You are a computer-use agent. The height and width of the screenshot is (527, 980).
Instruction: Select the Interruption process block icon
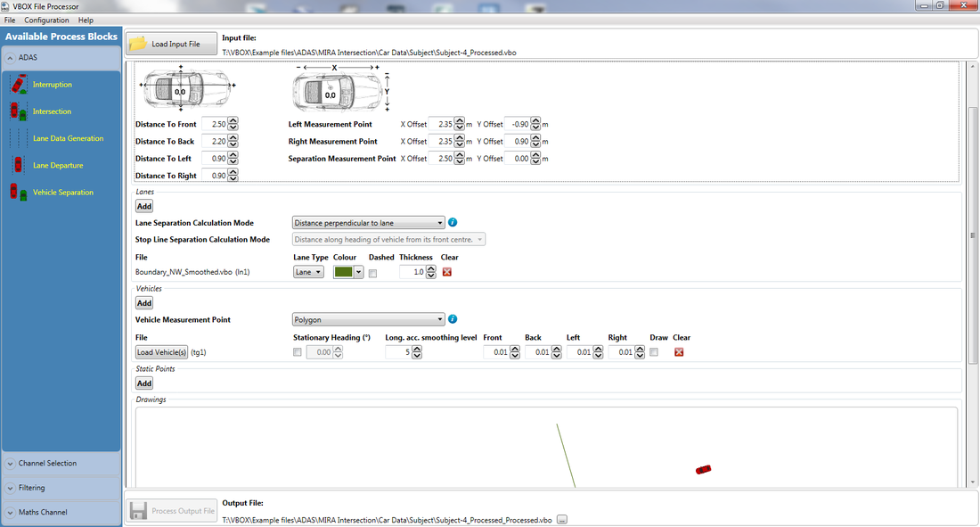pos(19,85)
